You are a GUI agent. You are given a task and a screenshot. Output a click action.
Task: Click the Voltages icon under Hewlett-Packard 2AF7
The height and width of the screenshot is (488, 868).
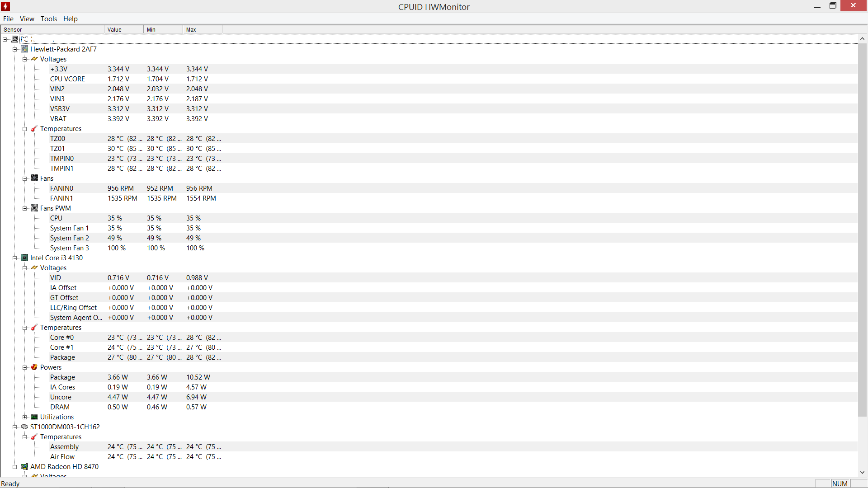(34, 59)
